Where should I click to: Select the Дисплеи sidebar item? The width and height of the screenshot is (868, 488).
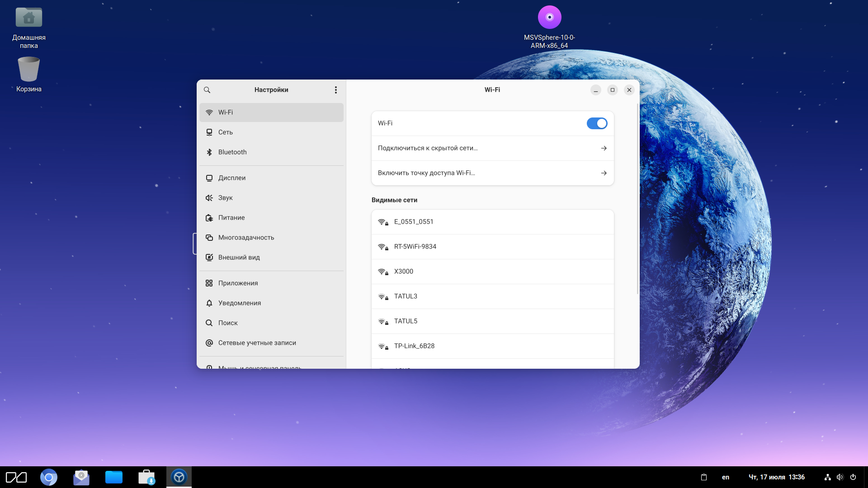232,178
